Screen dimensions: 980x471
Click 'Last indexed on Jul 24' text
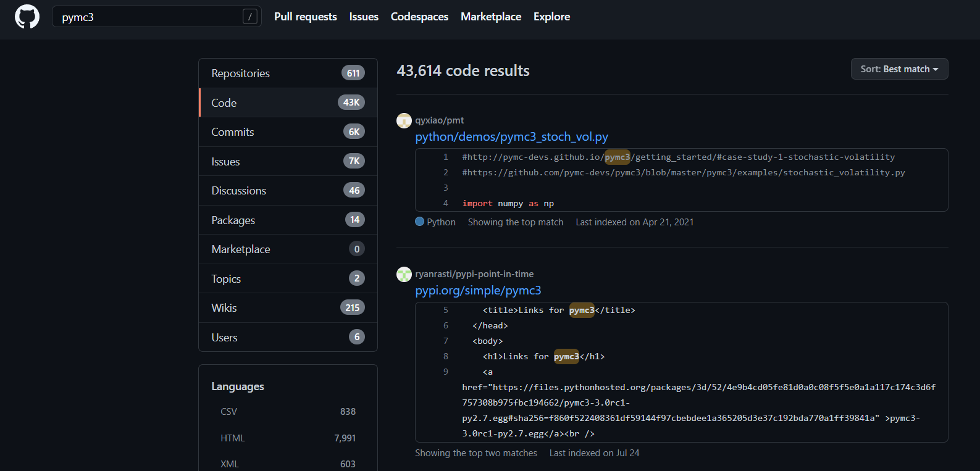coord(595,453)
